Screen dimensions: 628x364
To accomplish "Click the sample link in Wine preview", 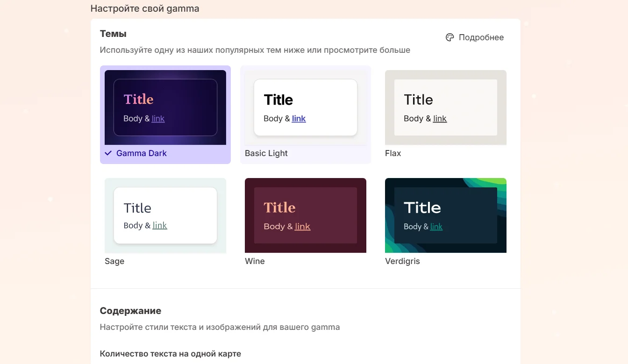I will pos(302,227).
